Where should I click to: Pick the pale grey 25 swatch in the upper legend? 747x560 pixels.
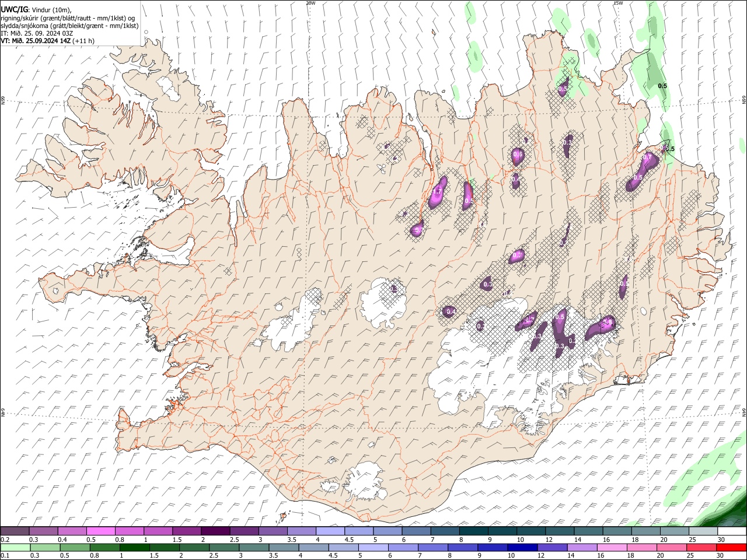(x=704, y=531)
